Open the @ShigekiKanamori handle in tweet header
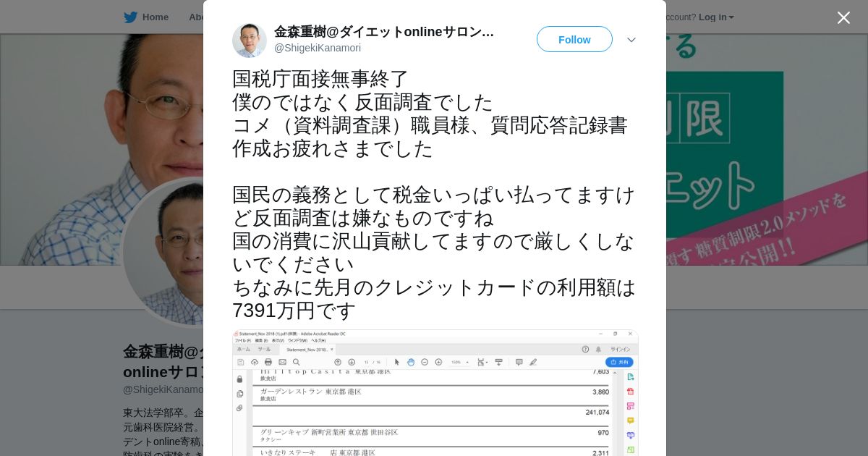This screenshot has width=868, height=456. [x=318, y=48]
